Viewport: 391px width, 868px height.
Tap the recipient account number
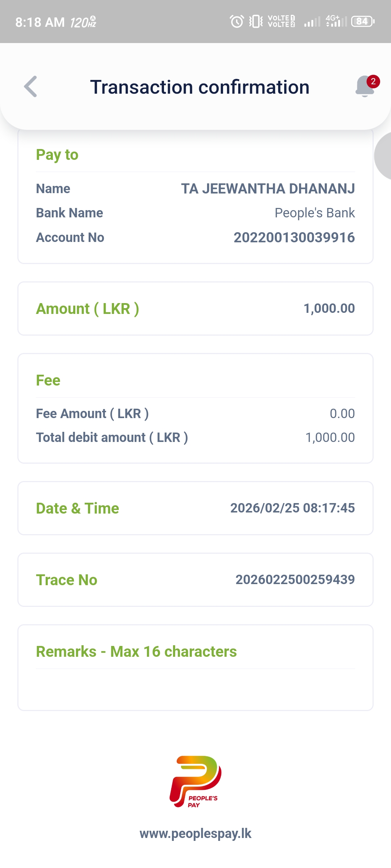[294, 238]
